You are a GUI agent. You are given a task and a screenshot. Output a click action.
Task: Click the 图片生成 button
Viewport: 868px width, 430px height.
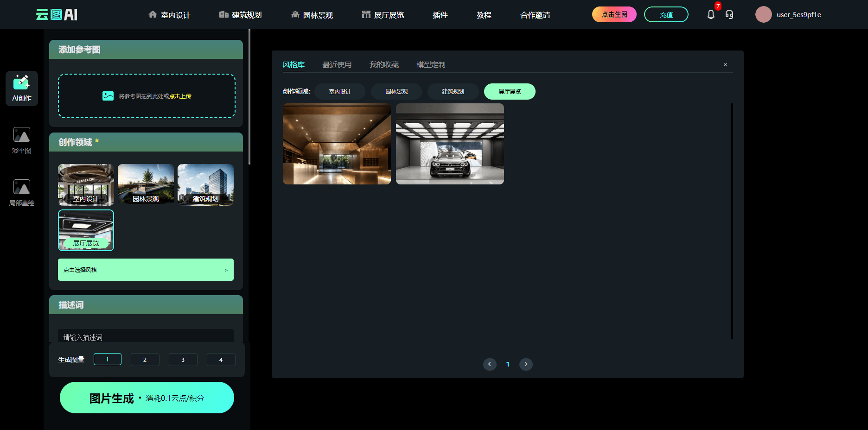click(x=147, y=398)
